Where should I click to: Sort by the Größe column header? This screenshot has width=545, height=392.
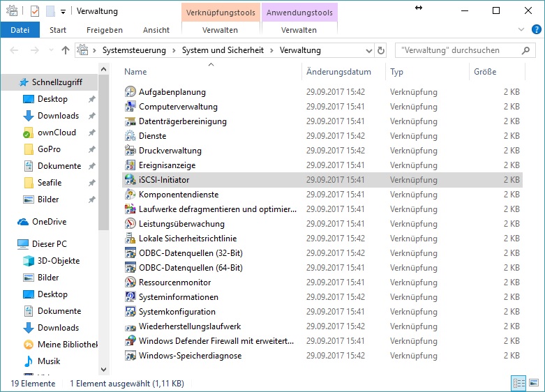(497, 72)
